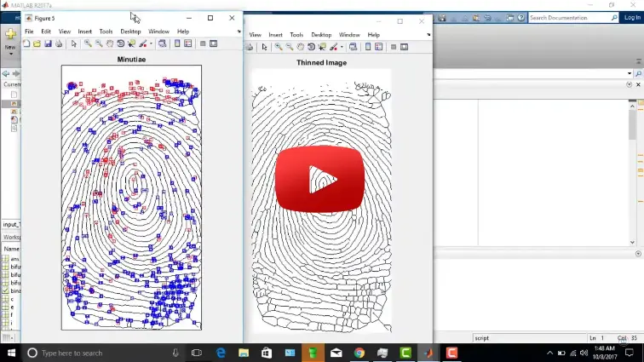Save Figure 5 with the floppy disk icon
This screenshot has height=362, width=644.
click(x=48, y=43)
